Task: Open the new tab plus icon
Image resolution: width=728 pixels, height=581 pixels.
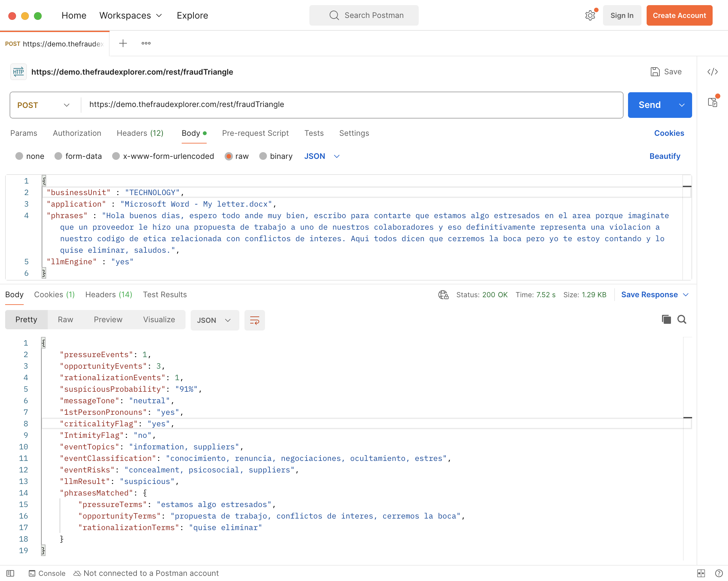Action: (123, 43)
